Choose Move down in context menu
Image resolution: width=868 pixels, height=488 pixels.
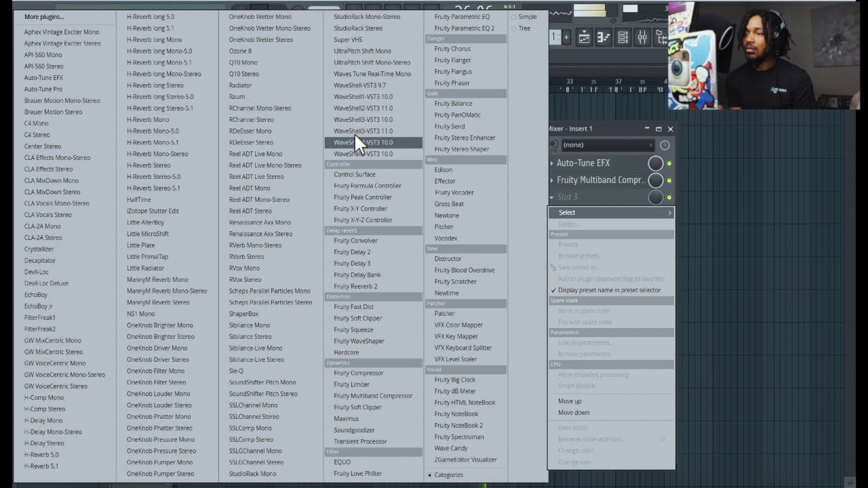tap(574, 413)
